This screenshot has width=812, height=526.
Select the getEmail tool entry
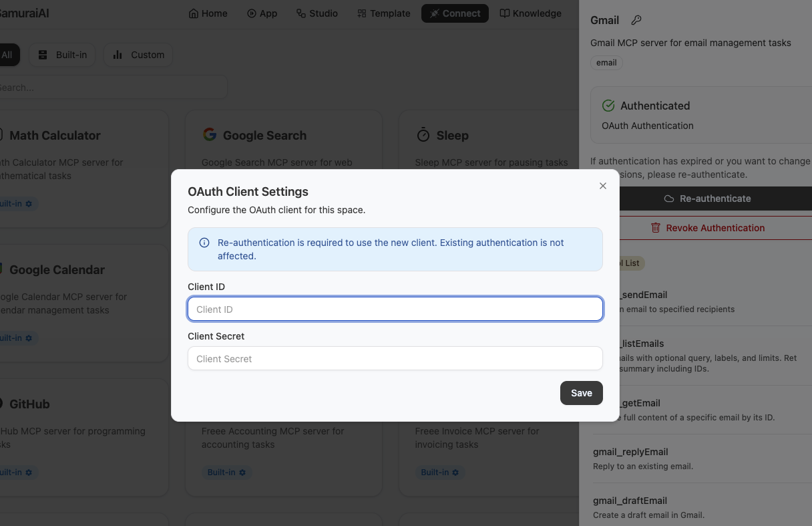715,410
